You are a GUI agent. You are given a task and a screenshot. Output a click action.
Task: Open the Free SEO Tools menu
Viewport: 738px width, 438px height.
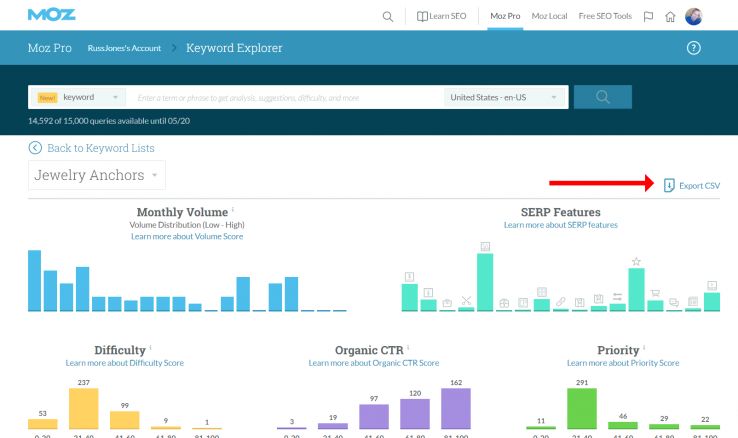tap(607, 16)
